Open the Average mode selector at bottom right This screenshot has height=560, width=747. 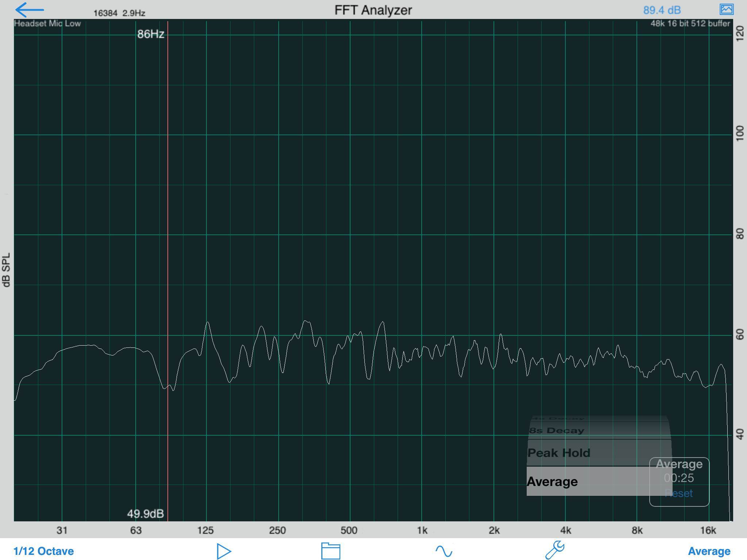[709, 551]
